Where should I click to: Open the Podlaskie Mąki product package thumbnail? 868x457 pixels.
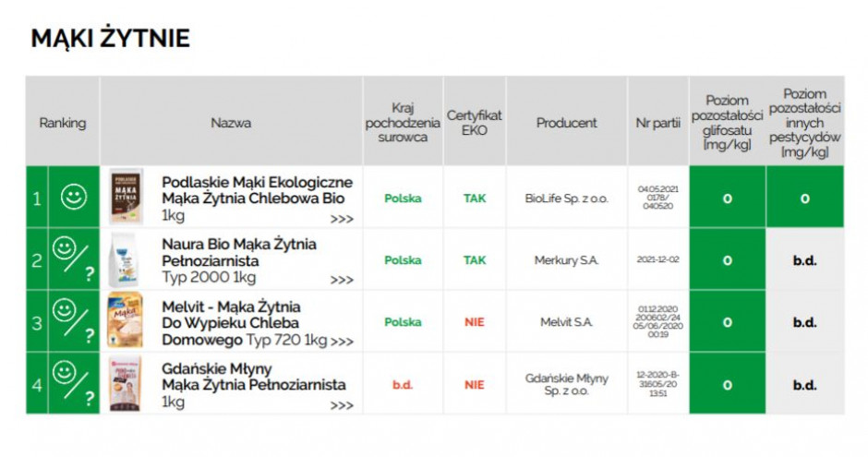(x=126, y=197)
